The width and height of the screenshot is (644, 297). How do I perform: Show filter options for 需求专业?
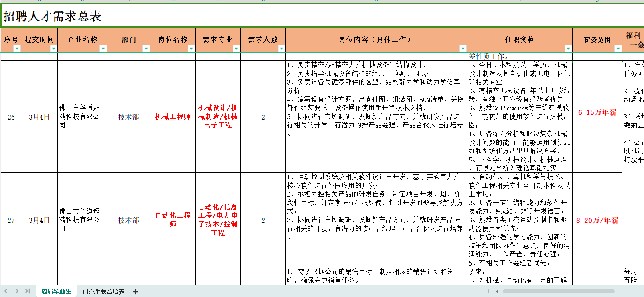(236, 49)
